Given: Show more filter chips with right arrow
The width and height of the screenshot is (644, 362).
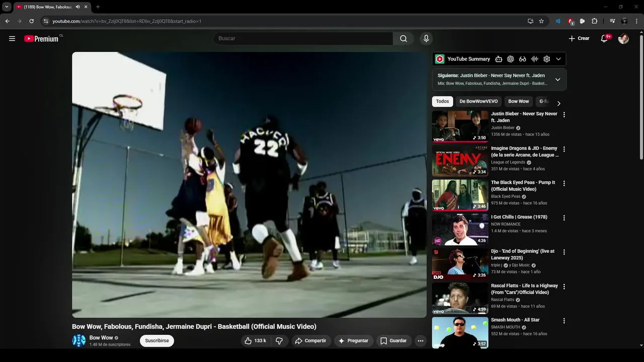Looking at the screenshot, I should point(558,103).
